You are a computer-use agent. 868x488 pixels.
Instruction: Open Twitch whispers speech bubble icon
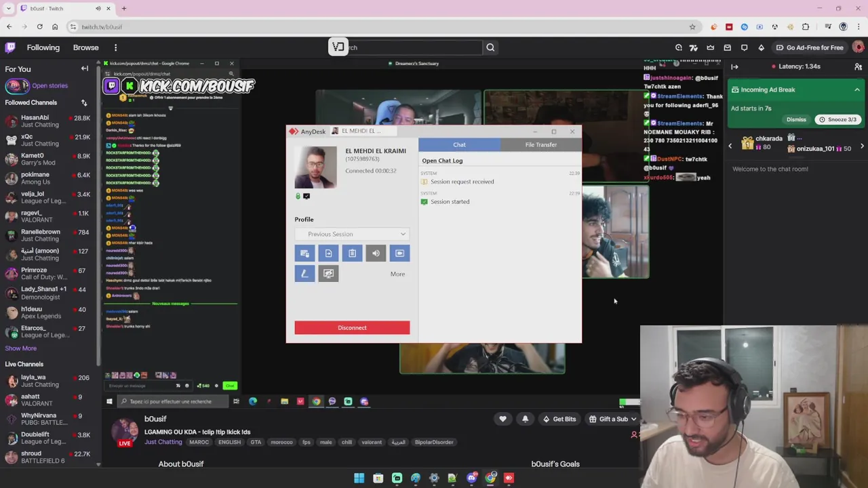pyautogui.click(x=744, y=47)
